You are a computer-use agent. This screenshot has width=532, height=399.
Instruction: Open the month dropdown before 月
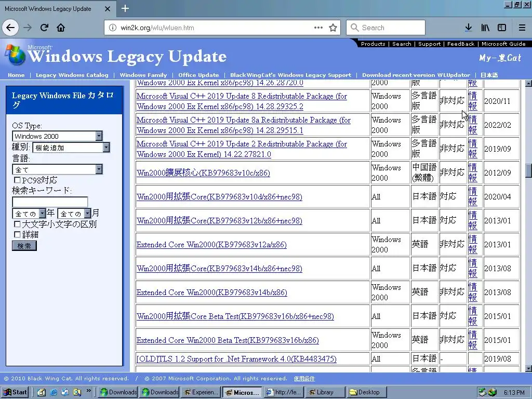(x=74, y=214)
